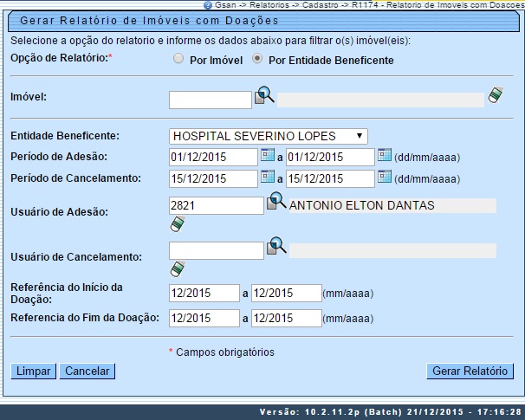Focus the Período de Cancelamento start date field
This screenshot has height=420, width=525.
click(213, 178)
